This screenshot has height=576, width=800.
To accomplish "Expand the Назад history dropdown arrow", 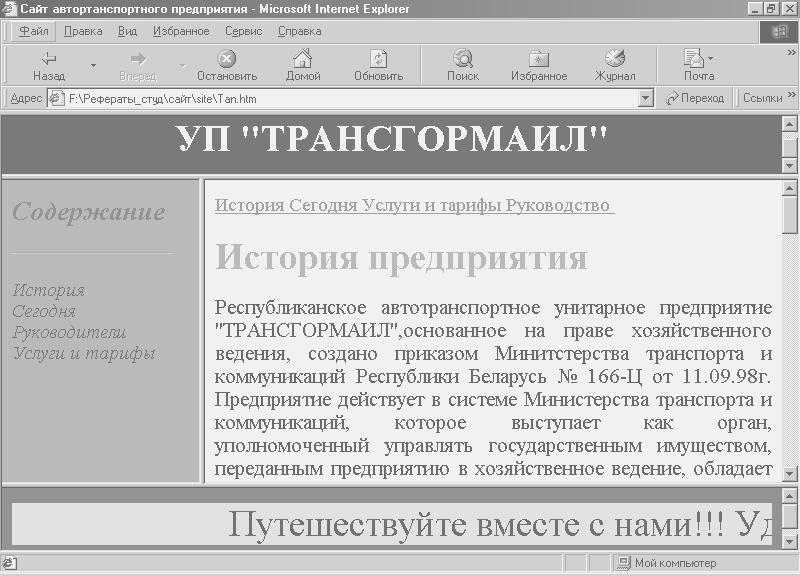I will [93, 65].
